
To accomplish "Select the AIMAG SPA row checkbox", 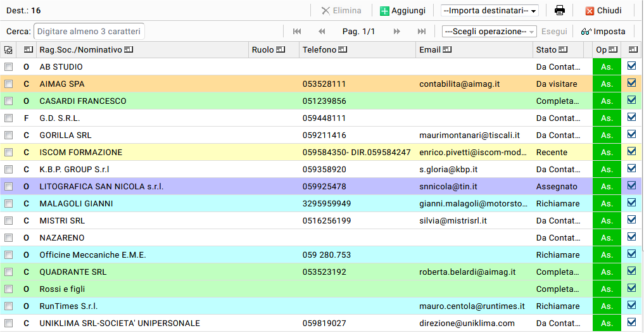I will [x=8, y=84].
